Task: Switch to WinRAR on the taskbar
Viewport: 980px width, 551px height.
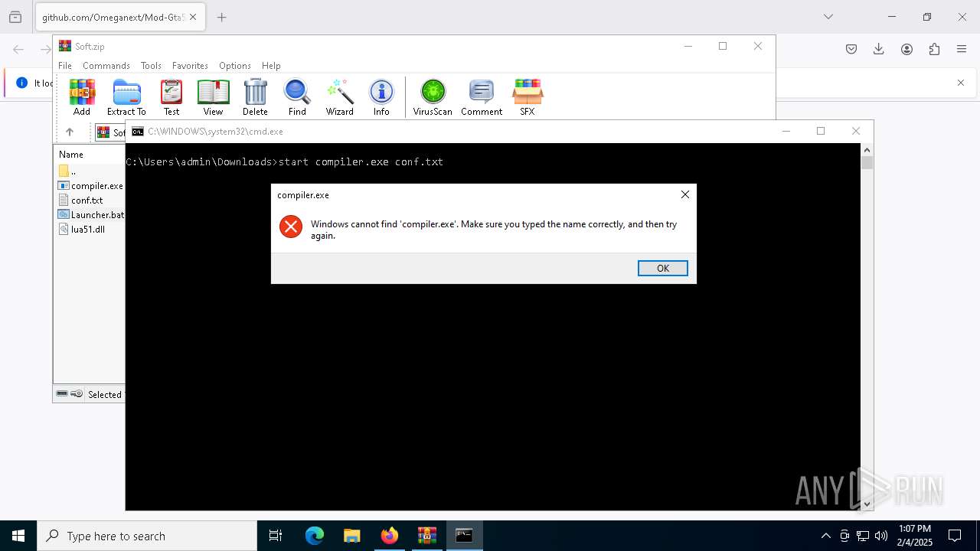Action: coord(427,536)
